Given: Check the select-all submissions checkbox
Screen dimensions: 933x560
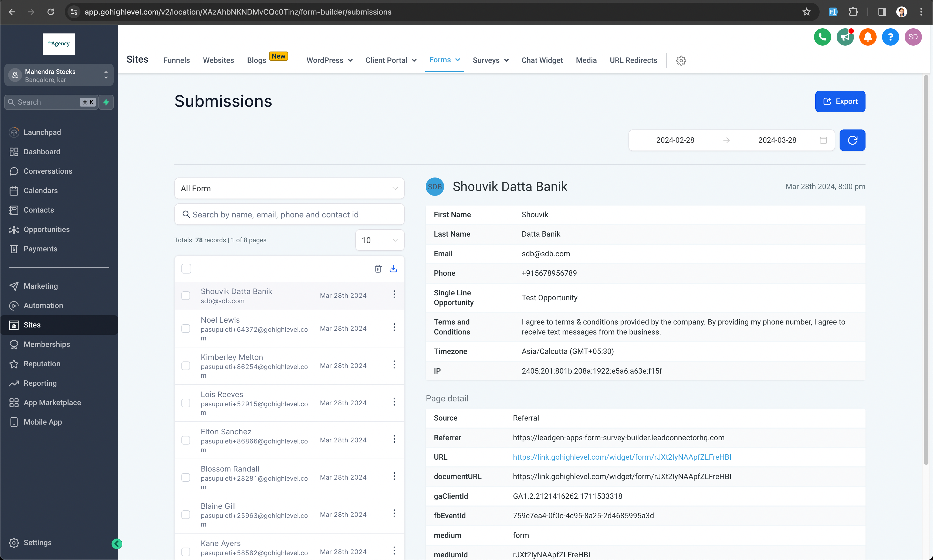Looking at the screenshot, I should [x=186, y=269].
